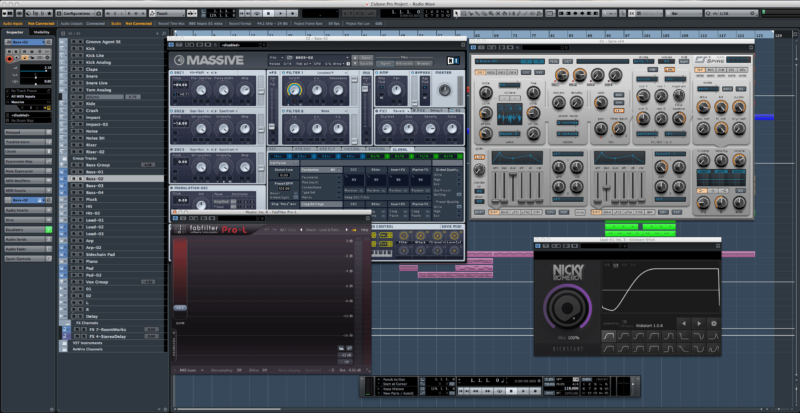Switch to the Inspector tab
The height and width of the screenshot is (413, 800).
14,32
